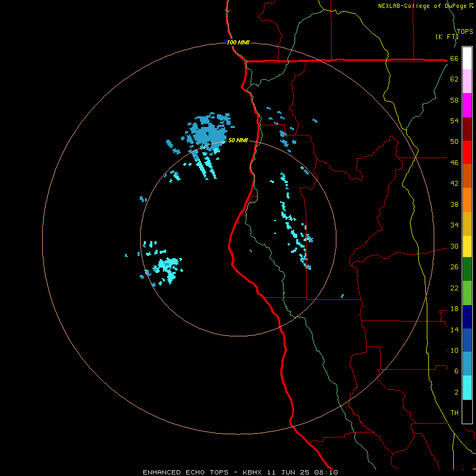Click the 54 legend value
This screenshot has height=476, width=476.
454,121
